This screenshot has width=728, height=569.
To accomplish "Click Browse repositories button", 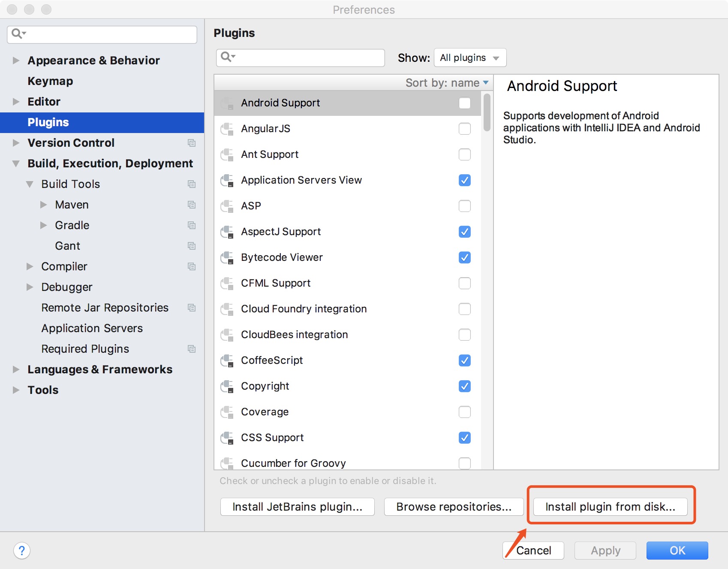I will pyautogui.click(x=454, y=507).
